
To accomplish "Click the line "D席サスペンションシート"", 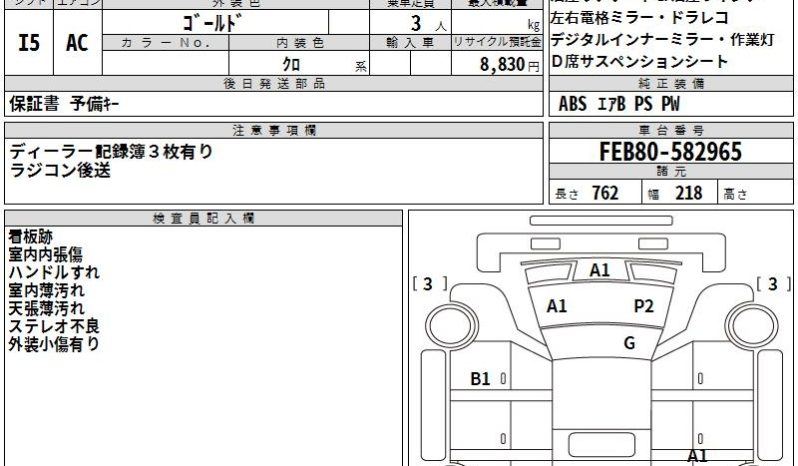I will click(640, 62).
